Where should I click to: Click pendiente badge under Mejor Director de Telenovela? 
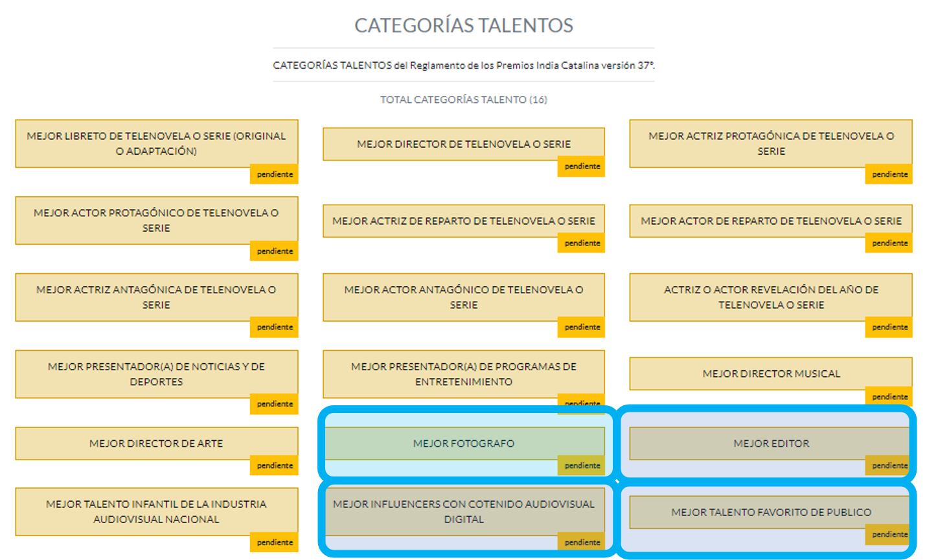[x=582, y=167]
